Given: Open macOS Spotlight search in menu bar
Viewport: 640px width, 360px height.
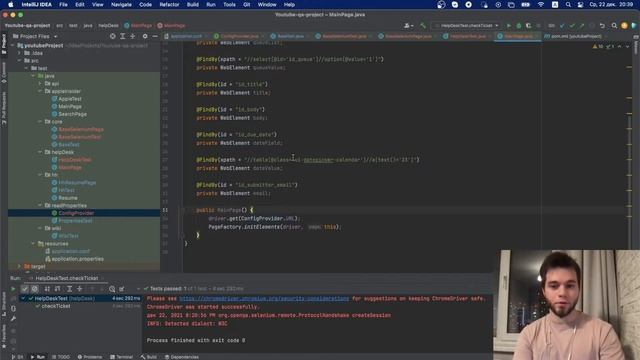Looking at the screenshot, I should pyautogui.click(x=568, y=4).
